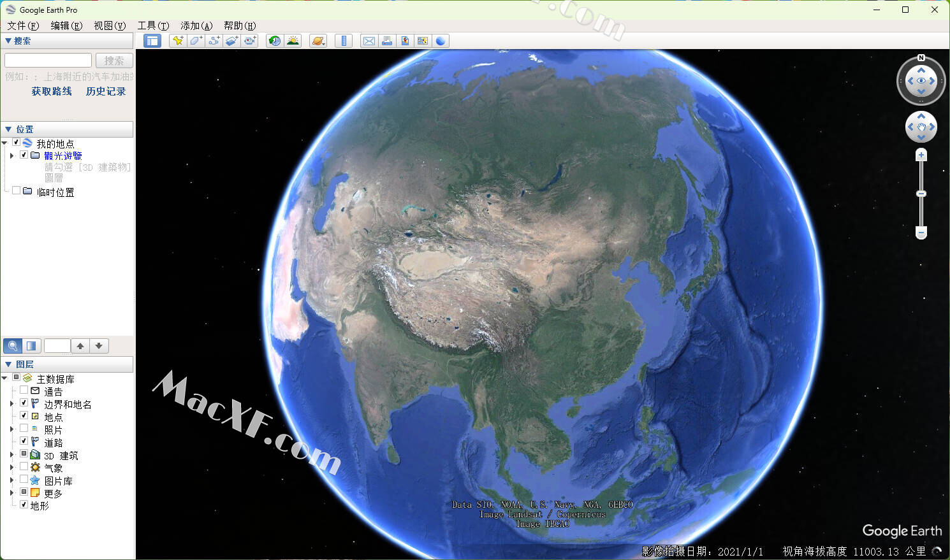This screenshot has height=560, width=950.
Task: Open the 工具(T) menu
Action: [x=153, y=25]
